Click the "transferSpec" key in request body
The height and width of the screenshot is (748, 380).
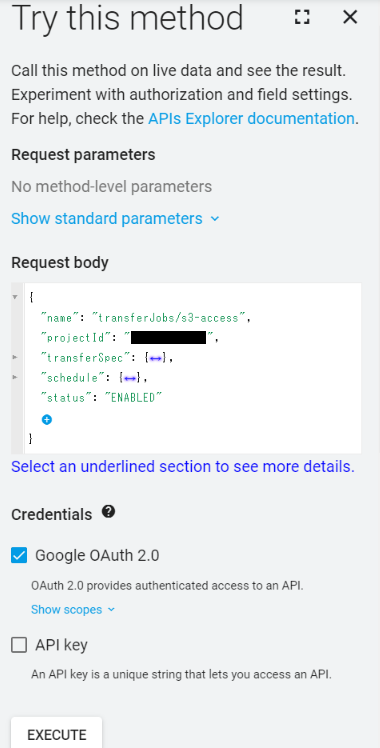coord(82,358)
